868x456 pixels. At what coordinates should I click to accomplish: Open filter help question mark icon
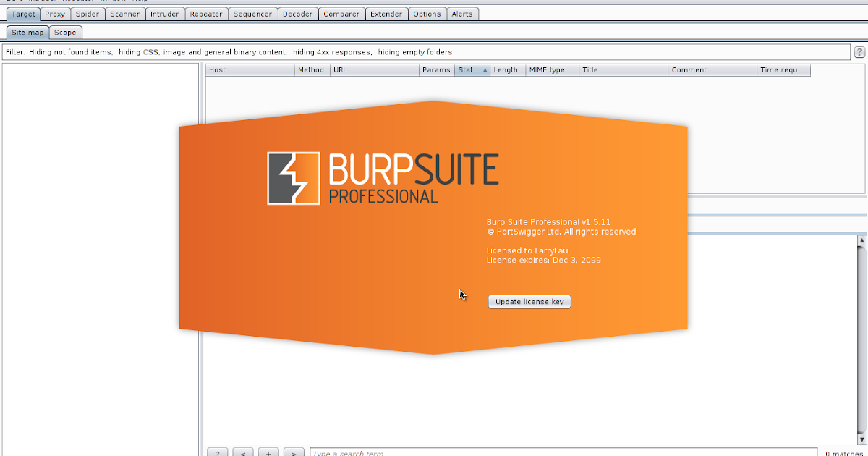[859, 52]
